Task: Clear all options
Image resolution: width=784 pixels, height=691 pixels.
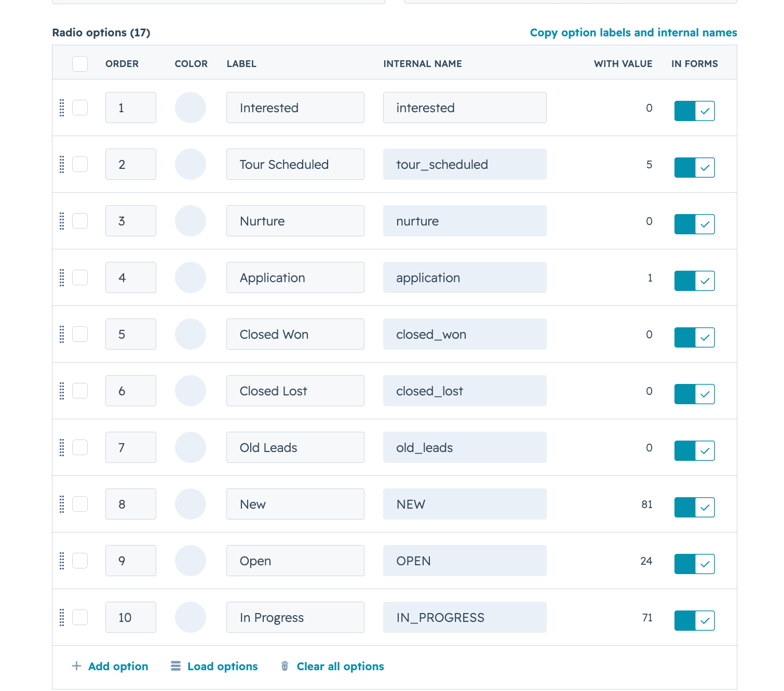Action: (340, 666)
